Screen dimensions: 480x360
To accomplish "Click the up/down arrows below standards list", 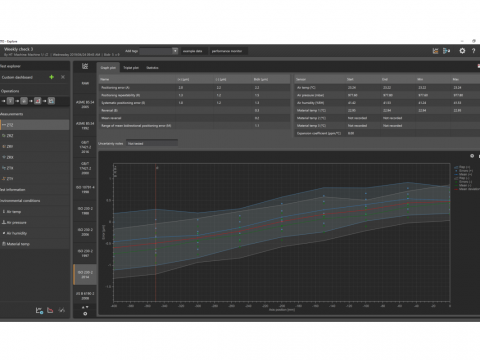I will click(85, 307).
